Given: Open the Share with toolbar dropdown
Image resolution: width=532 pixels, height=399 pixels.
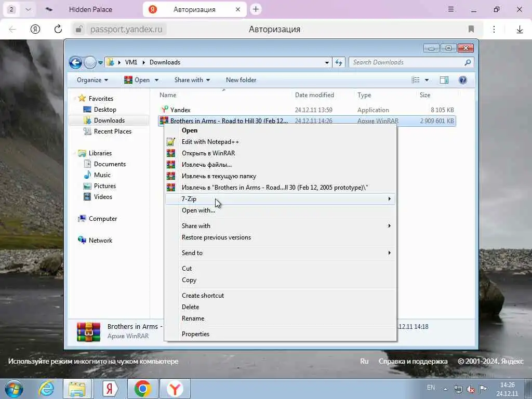Looking at the screenshot, I should (192, 80).
